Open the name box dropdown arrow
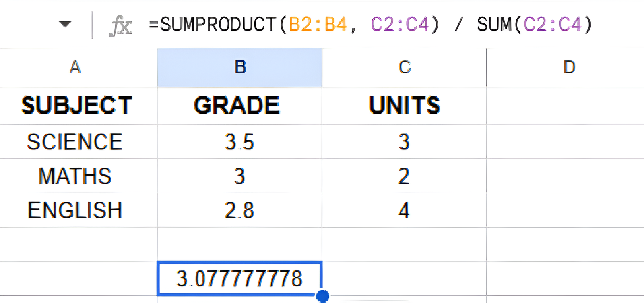 coord(64,24)
